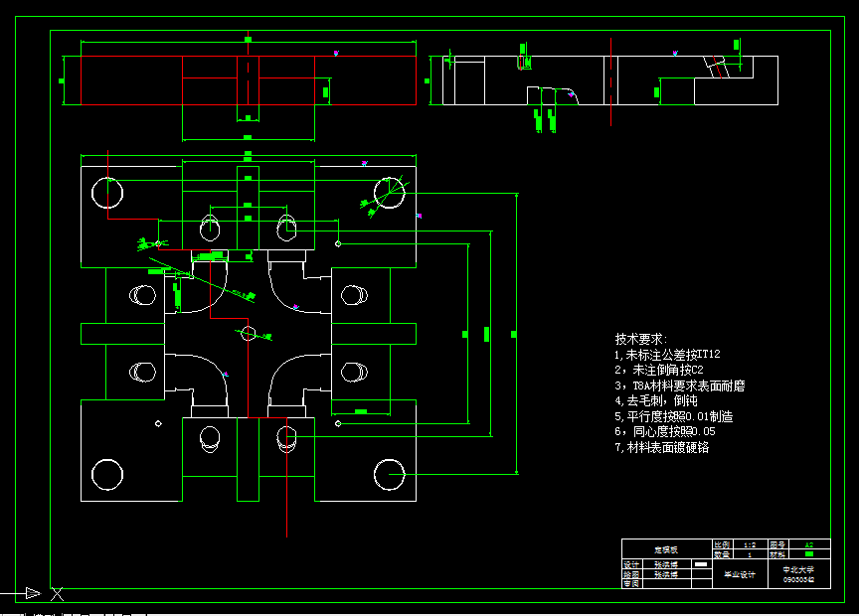The width and height of the screenshot is (859, 616).
Task: Select the note 去毛刺, 倒钝
Action: 656,400
